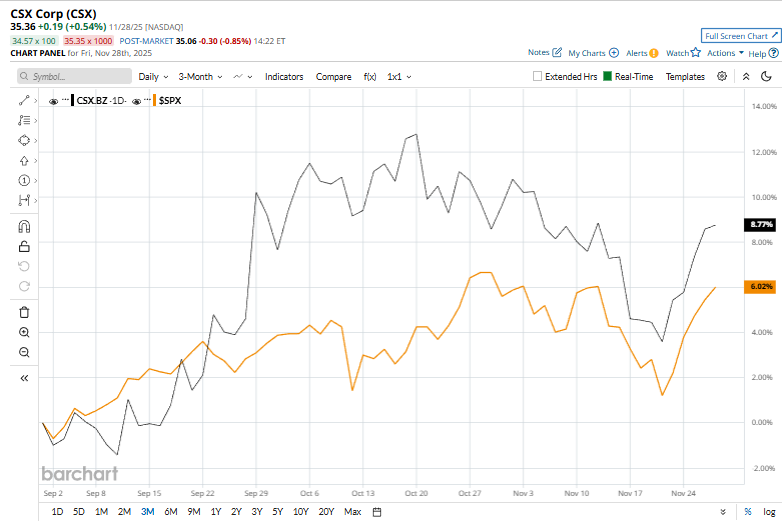
Task: Open Notes edit icon
Action: 557,52
